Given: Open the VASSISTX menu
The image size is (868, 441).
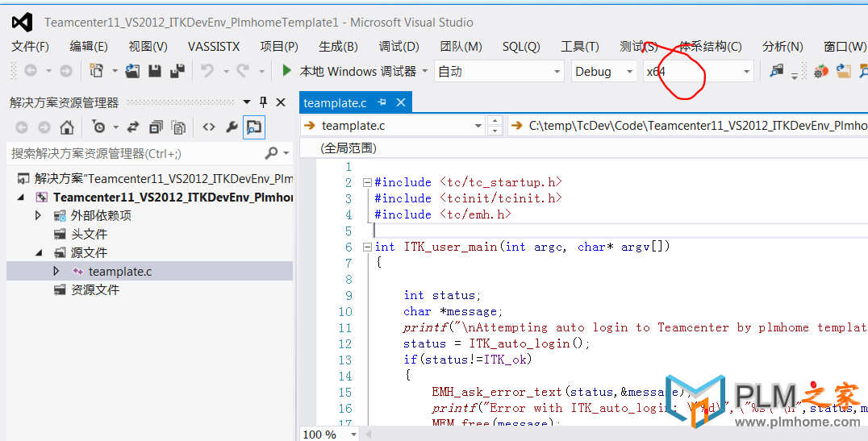Looking at the screenshot, I should [x=214, y=47].
